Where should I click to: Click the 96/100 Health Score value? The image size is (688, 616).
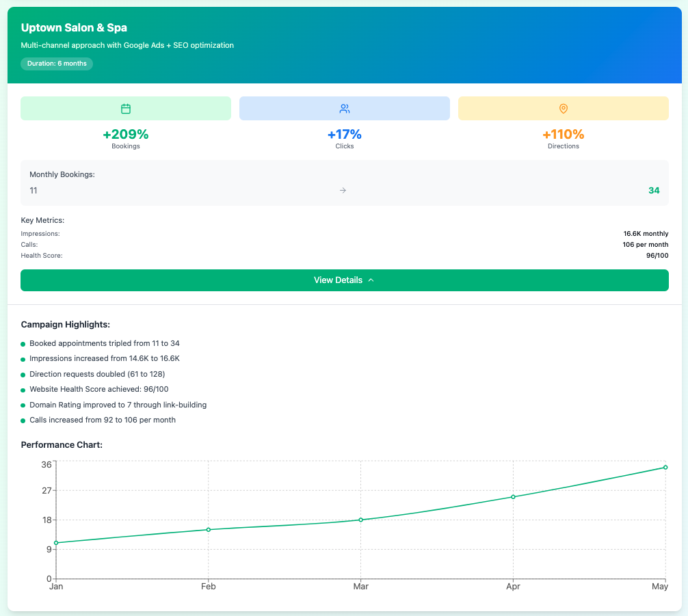pos(657,255)
